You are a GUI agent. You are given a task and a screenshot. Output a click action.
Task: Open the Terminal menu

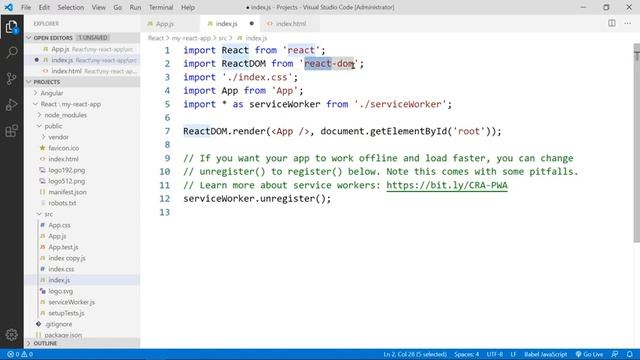(x=161, y=7)
